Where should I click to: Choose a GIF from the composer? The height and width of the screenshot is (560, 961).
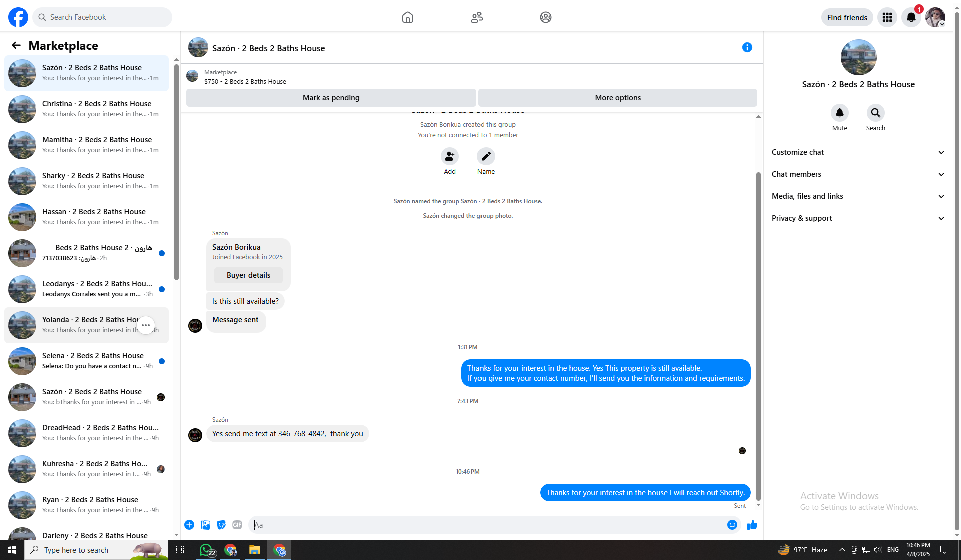click(237, 525)
